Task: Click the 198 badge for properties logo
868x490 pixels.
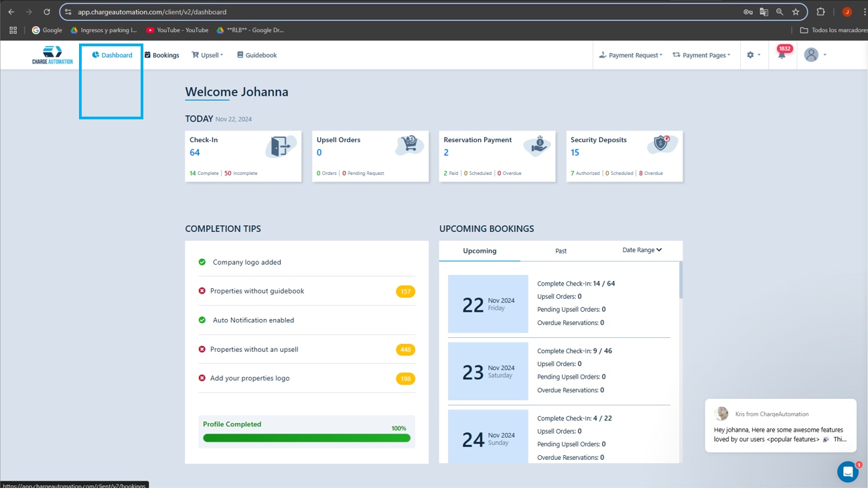Action: tap(405, 379)
